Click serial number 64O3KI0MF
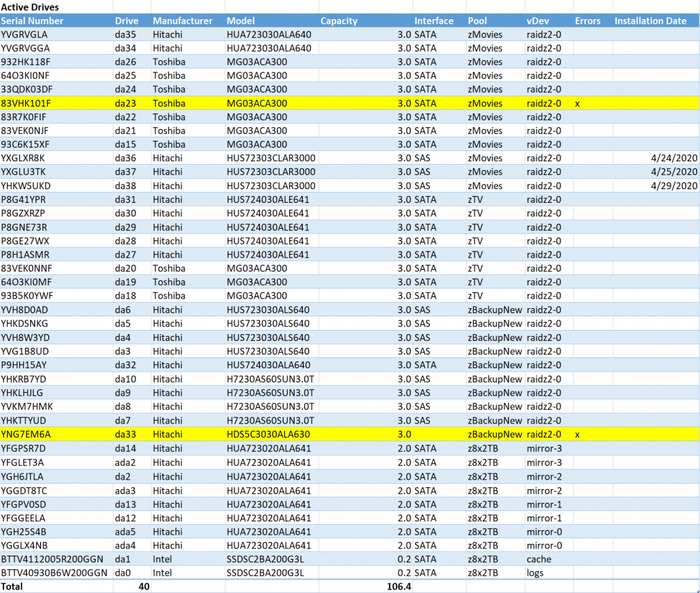 [26, 282]
